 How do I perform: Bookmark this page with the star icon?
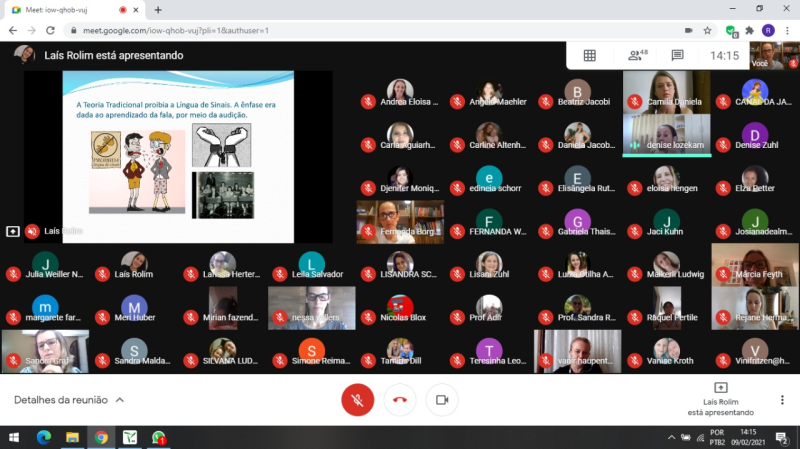(x=707, y=31)
